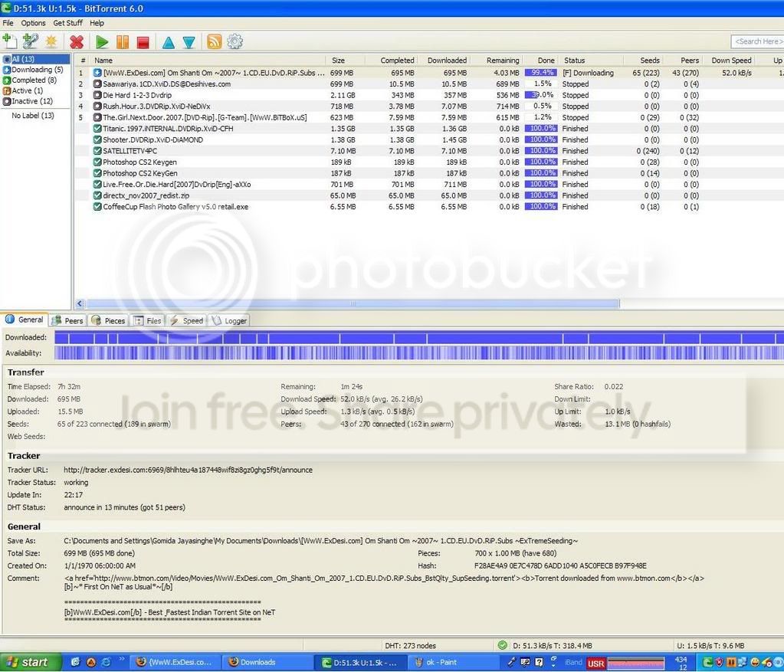Switch to the Peers tab

coord(68,320)
